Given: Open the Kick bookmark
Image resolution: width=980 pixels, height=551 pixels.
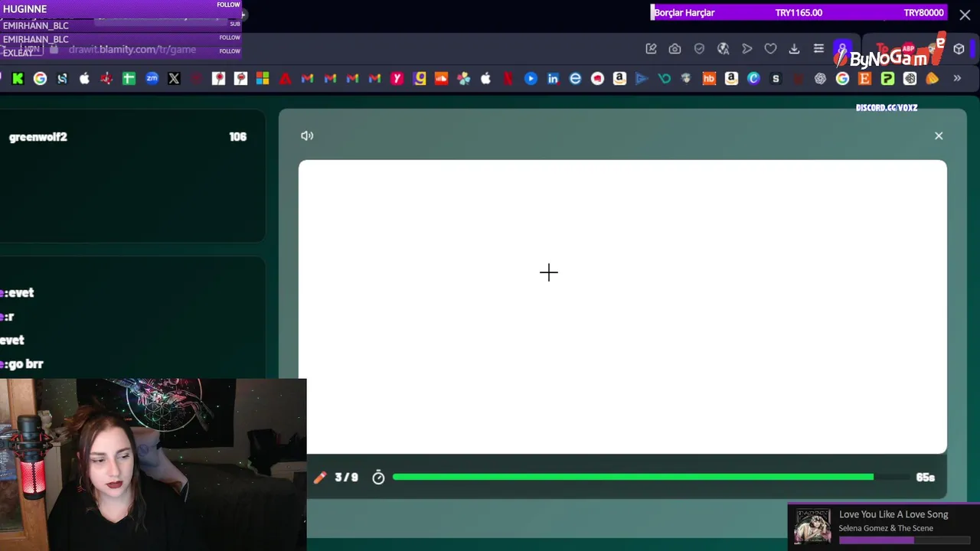Looking at the screenshot, I should coord(18,78).
